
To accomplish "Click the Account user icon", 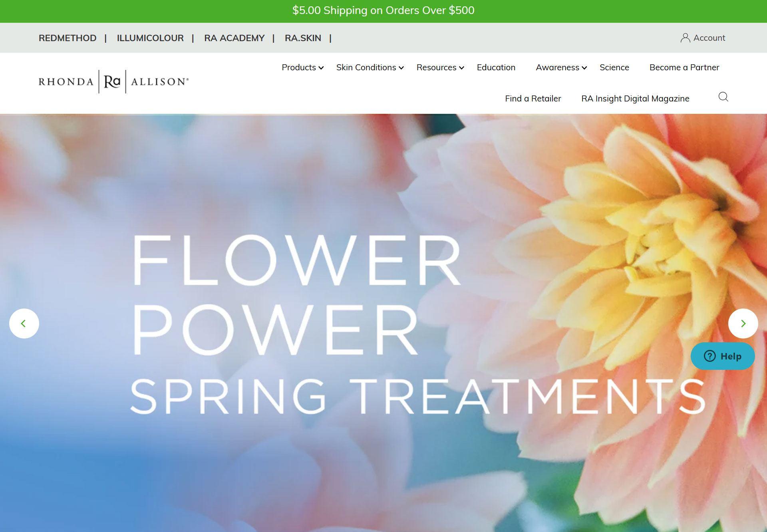I will tap(685, 38).
